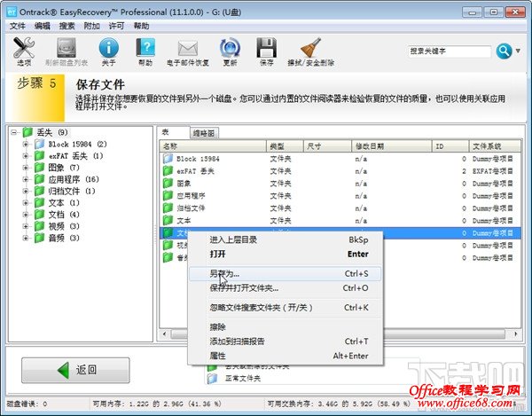
Task: Click the app icon in title bar
Action: [x=12, y=12]
